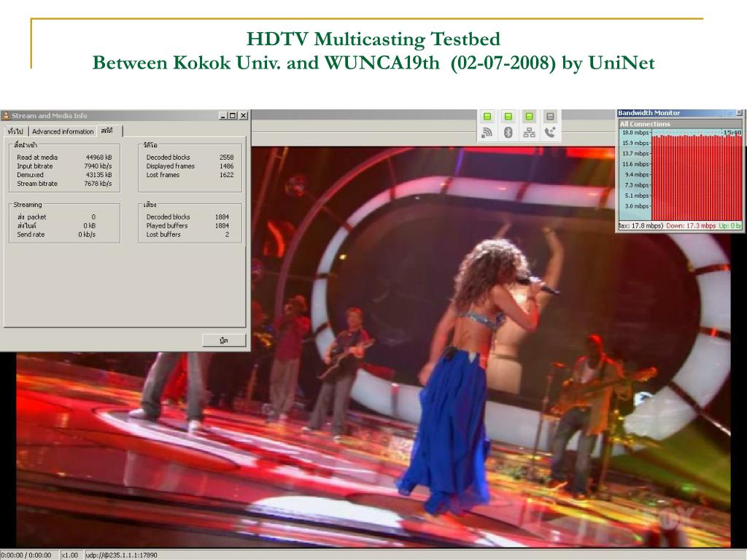
Task: Click the ปิด button in Stream and Media Info
Action: click(x=224, y=341)
